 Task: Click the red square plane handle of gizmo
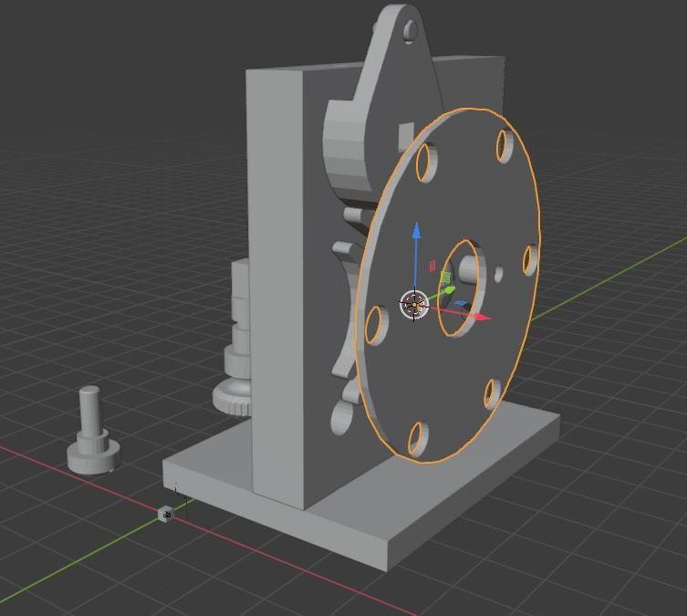432,266
